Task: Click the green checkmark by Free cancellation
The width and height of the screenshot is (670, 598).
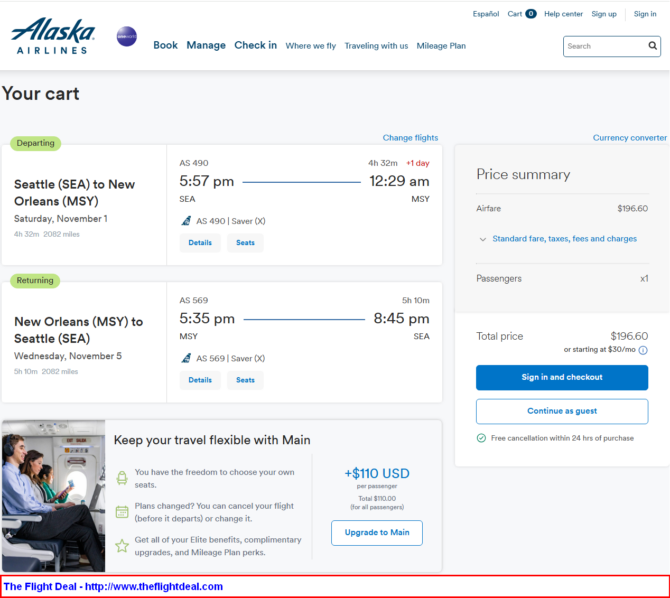Action: point(481,438)
